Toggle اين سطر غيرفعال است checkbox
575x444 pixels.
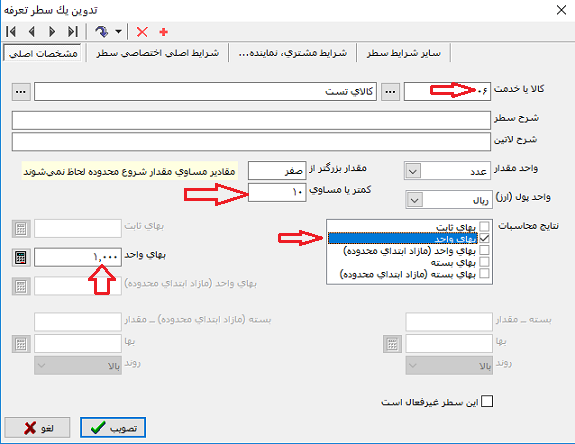click(487, 401)
